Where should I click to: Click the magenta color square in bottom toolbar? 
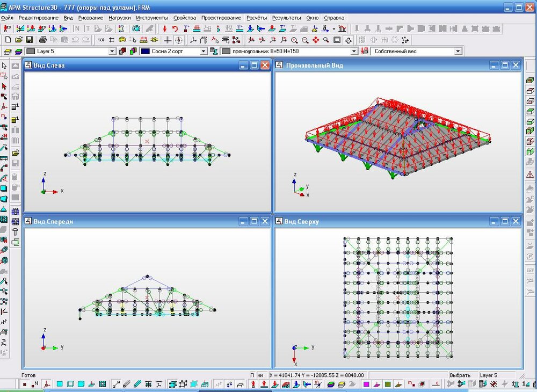[x=366, y=384]
